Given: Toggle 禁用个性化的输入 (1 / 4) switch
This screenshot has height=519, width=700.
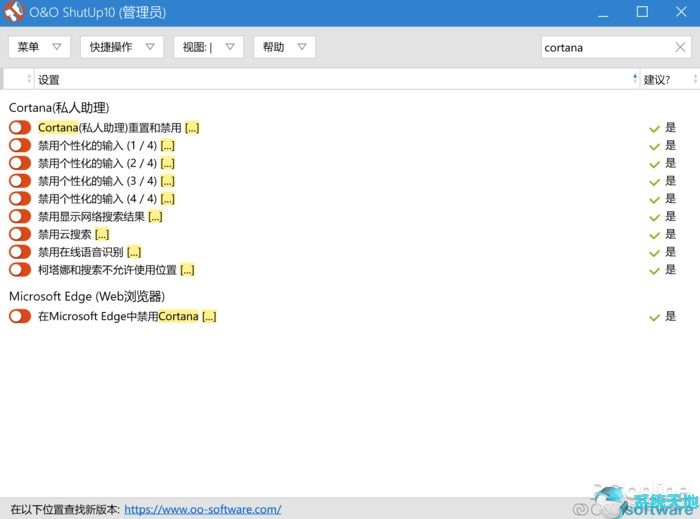Looking at the screenshot, I should pyautogui.click(x=20, y=145).
